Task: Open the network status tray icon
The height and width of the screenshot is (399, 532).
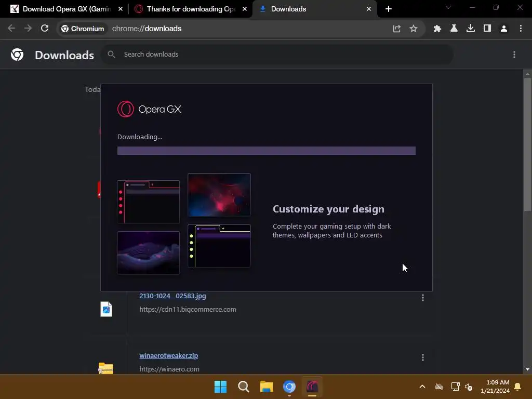Action: (455, 387)
